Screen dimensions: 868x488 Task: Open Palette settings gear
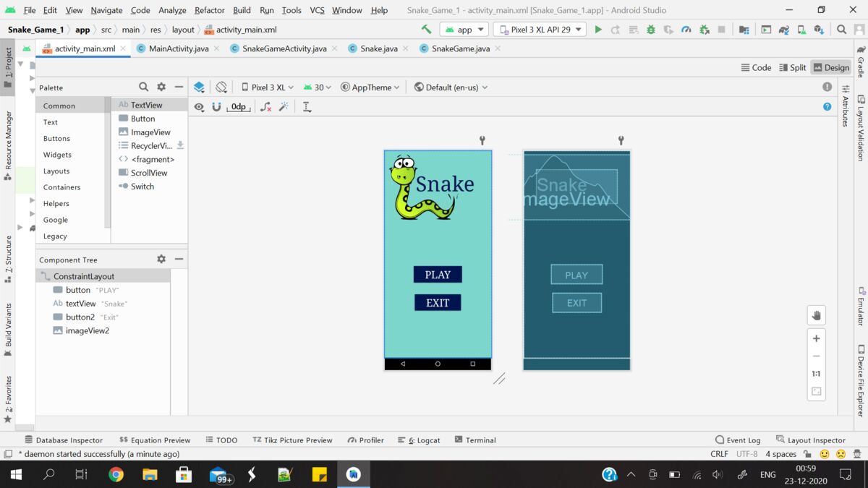click(x=161, y=87)
